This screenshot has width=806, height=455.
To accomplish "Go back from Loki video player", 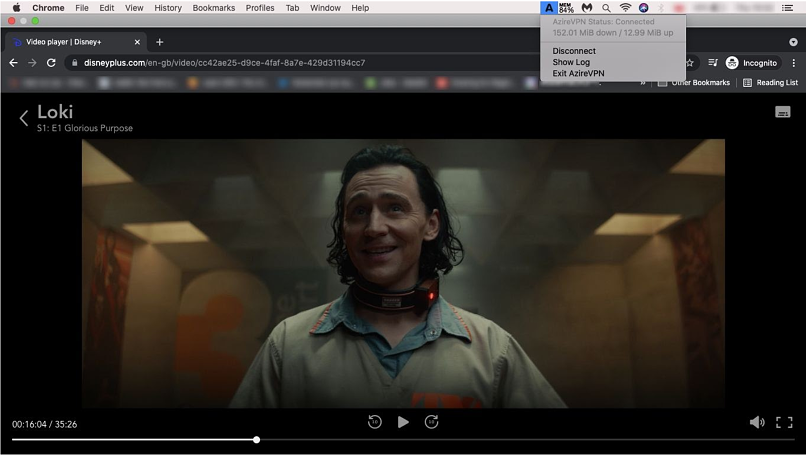I will [24, 118].
